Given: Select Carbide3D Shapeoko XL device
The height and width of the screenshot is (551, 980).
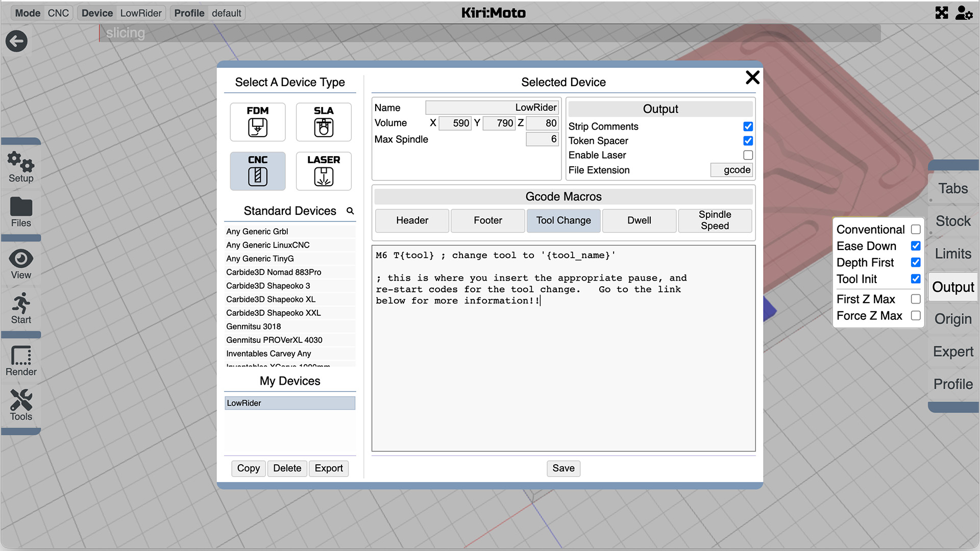Looking at the screenshot, I should [290, 299].
